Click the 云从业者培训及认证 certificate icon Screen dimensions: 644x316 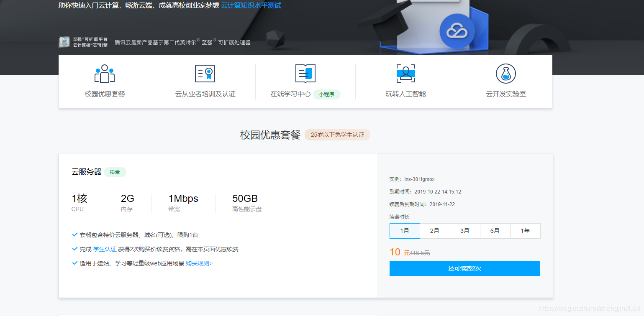205,74
